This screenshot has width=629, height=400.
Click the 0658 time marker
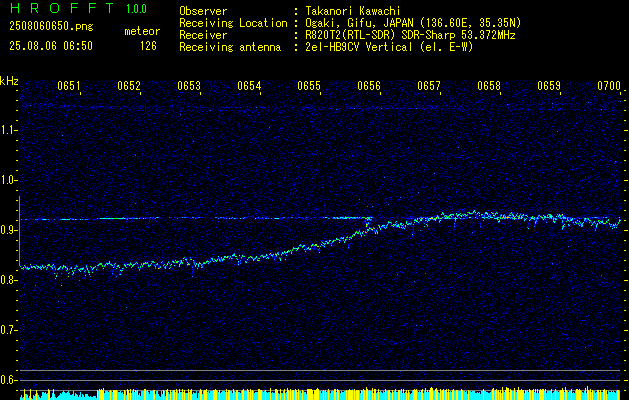coord(489,86)
